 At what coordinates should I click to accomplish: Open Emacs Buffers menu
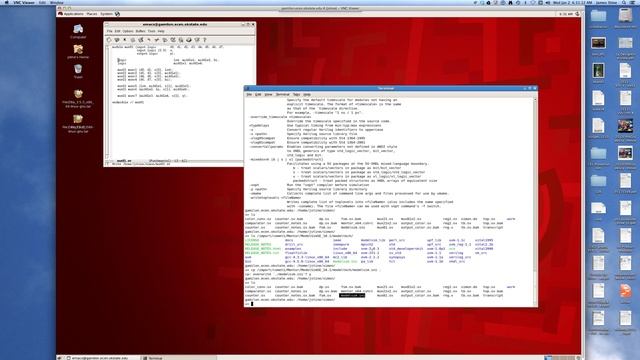pyautogui.click(x=140, y=31)
